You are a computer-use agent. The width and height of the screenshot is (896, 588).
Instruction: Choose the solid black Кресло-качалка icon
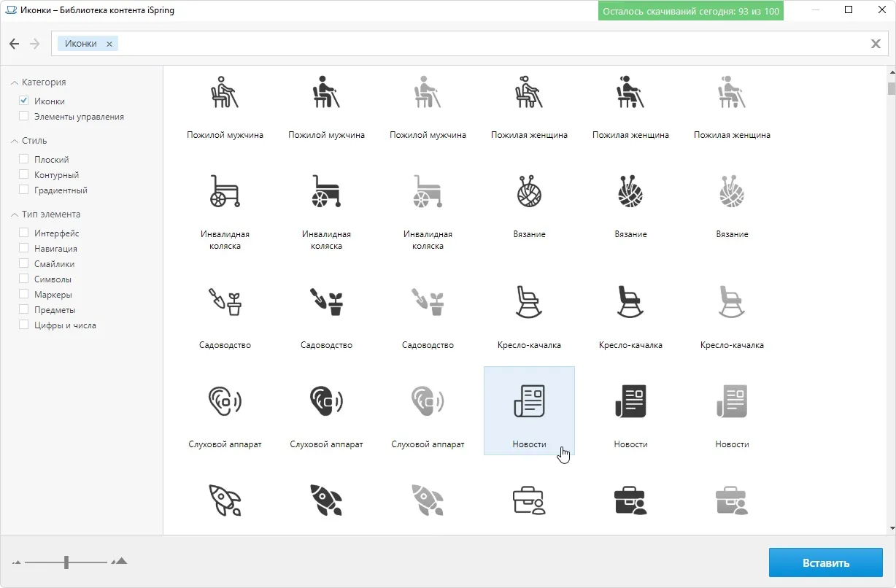(x=630, y=301)
